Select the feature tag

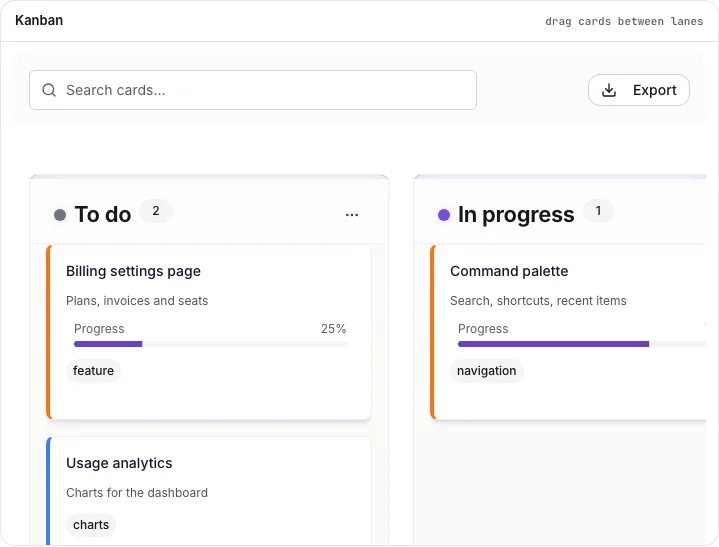coord(94,370)
